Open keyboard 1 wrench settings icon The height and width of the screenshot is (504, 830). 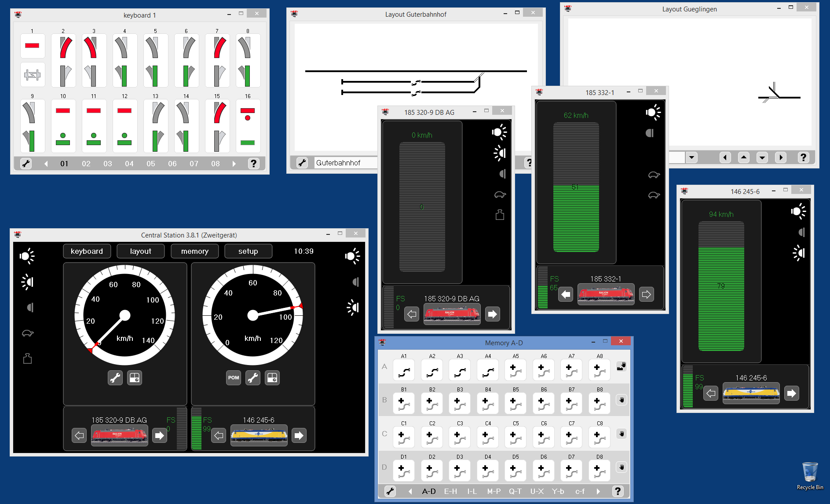26,164
